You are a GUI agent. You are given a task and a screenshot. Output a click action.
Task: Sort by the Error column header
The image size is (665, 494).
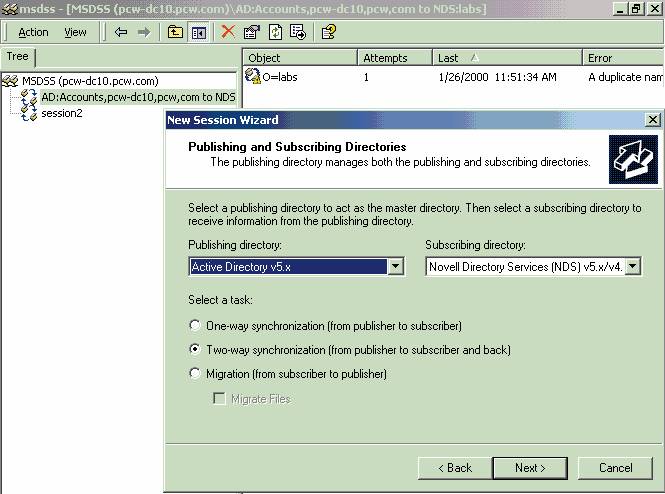(x=623, y=58)
